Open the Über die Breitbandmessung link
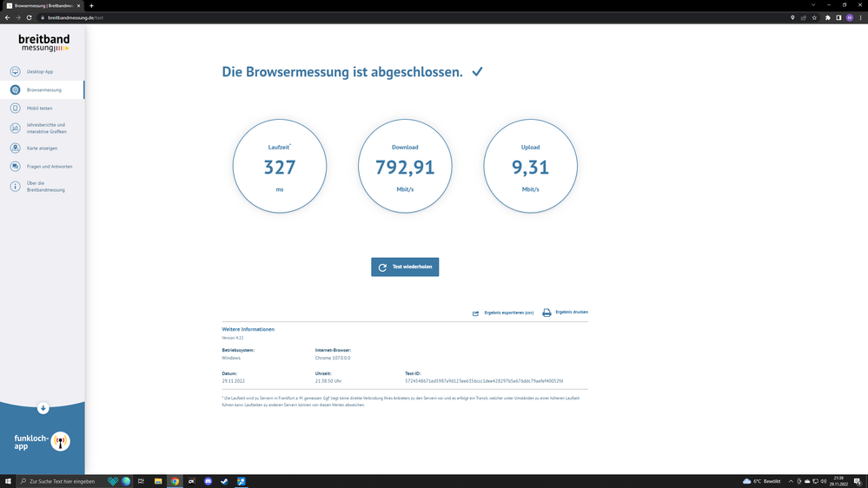Image resolution: width=868 pixels, height=488 pixels. (45, 187)
